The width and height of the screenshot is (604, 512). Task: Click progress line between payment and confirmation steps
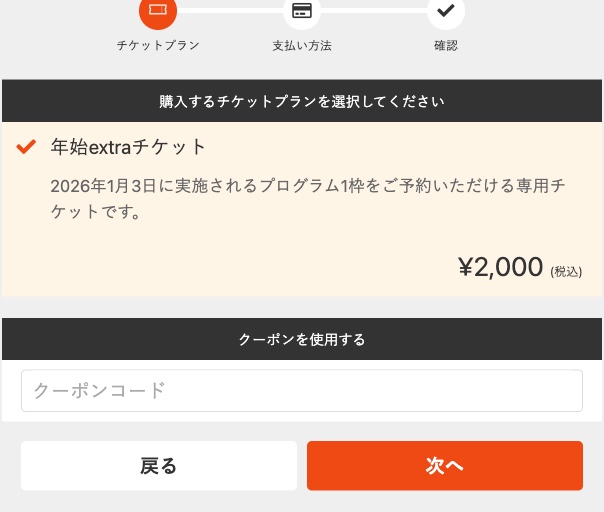(x=374, y=11)
